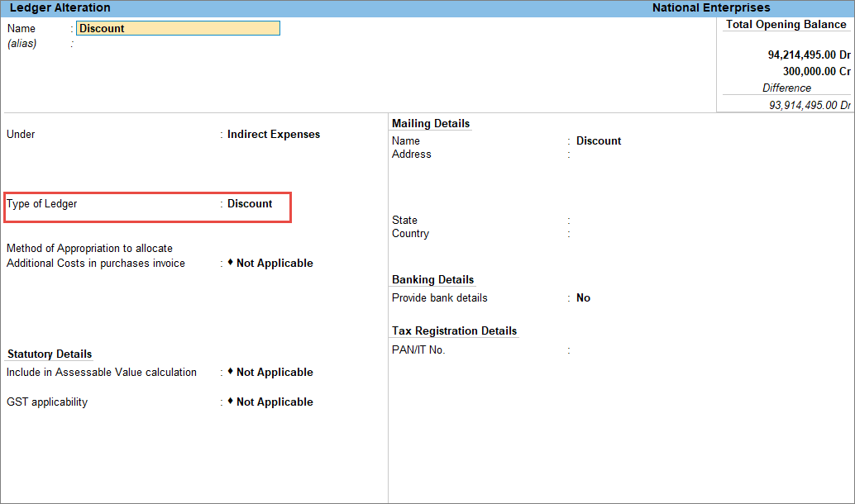Image resolution: width=855 pixels, height=504 pixels.
Task: Click the Statutory Details heading
Action: pyautogui.click(x=50, y=354)
